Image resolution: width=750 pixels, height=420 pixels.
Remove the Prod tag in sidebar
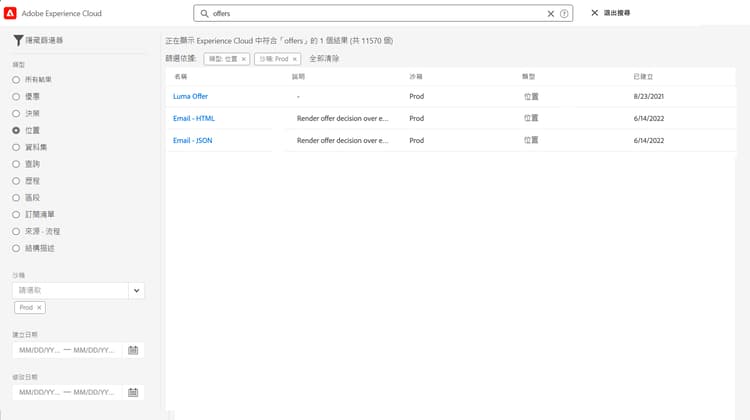click(x=39, y=308)
